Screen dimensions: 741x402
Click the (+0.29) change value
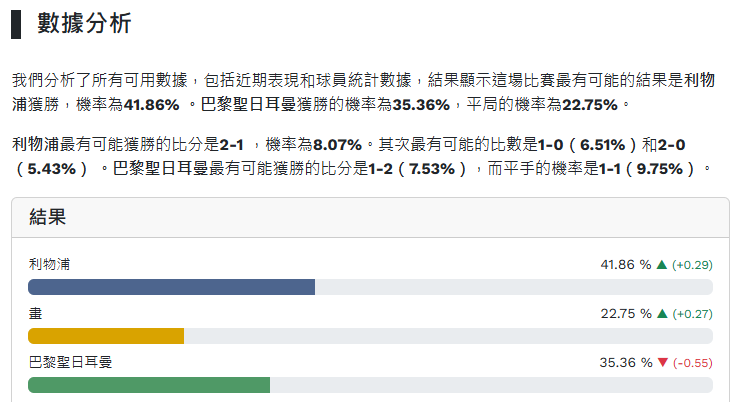pyautogui.click(x=692, y=265)
